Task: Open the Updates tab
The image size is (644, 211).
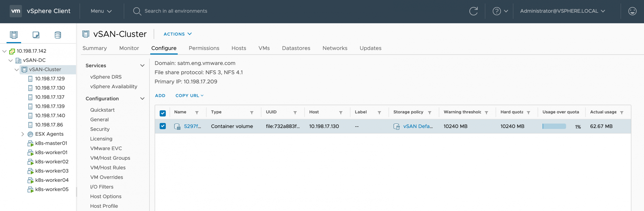Action: point(371,48)
